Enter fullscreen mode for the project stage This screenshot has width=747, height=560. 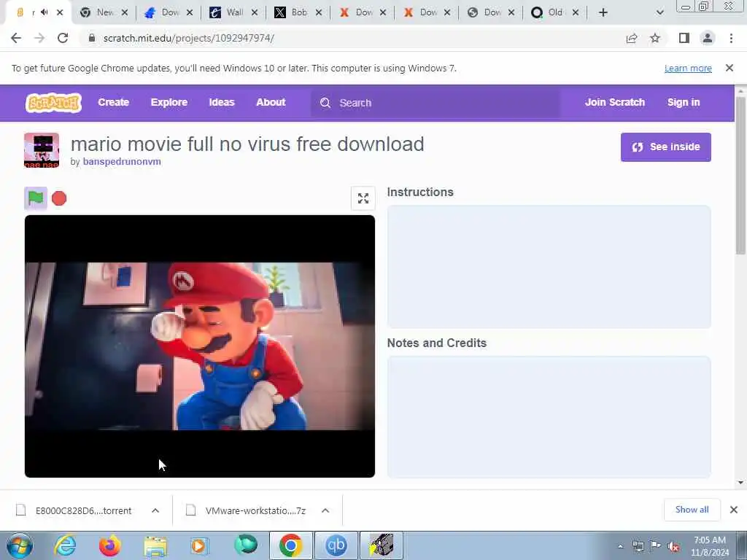tap(363, 198)
